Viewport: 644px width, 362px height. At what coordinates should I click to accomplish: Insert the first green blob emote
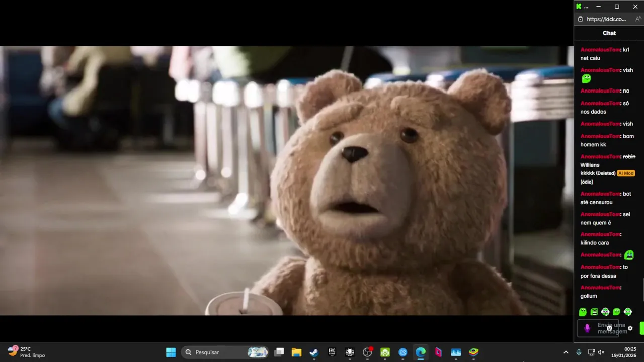583,312
